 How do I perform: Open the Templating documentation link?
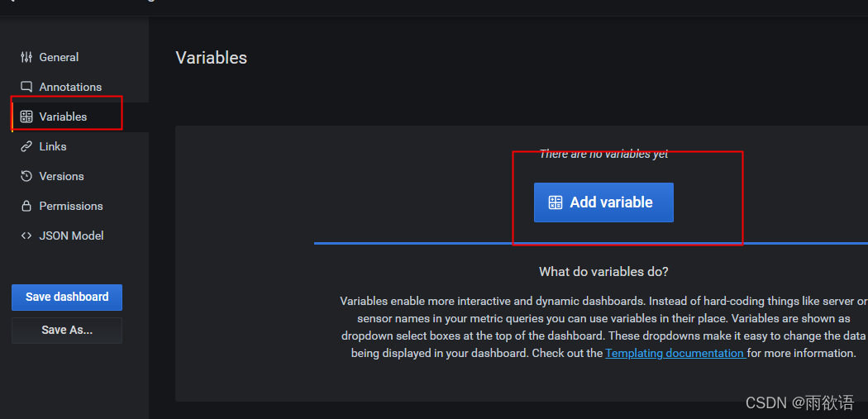point(676,353)
